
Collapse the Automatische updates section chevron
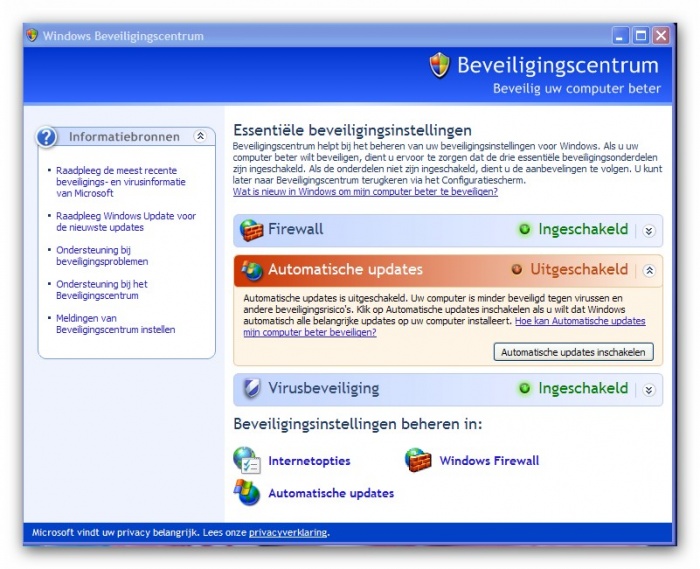(649, 270)
